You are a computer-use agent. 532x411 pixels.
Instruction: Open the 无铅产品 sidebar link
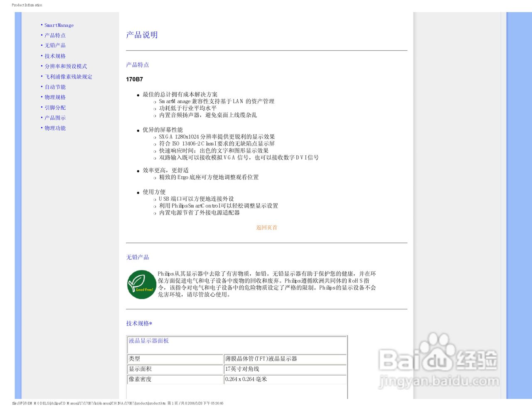pyautogui.click(x=55, y=45)
